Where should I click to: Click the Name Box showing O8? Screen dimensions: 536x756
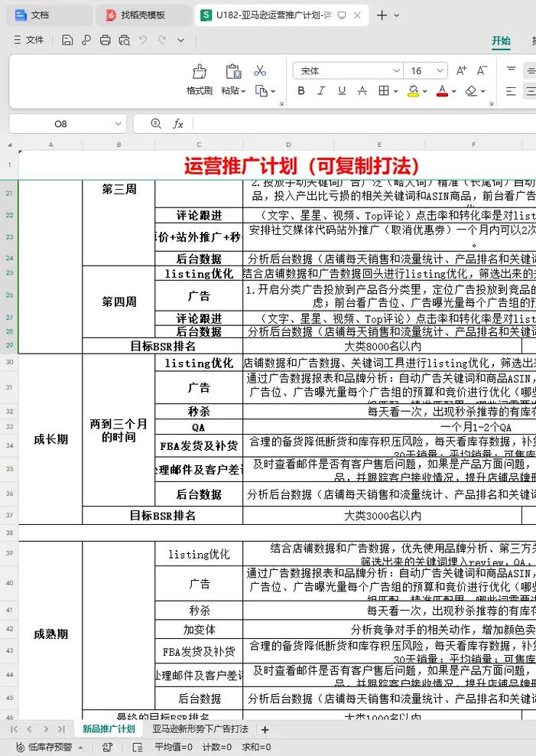coord(60,124)
